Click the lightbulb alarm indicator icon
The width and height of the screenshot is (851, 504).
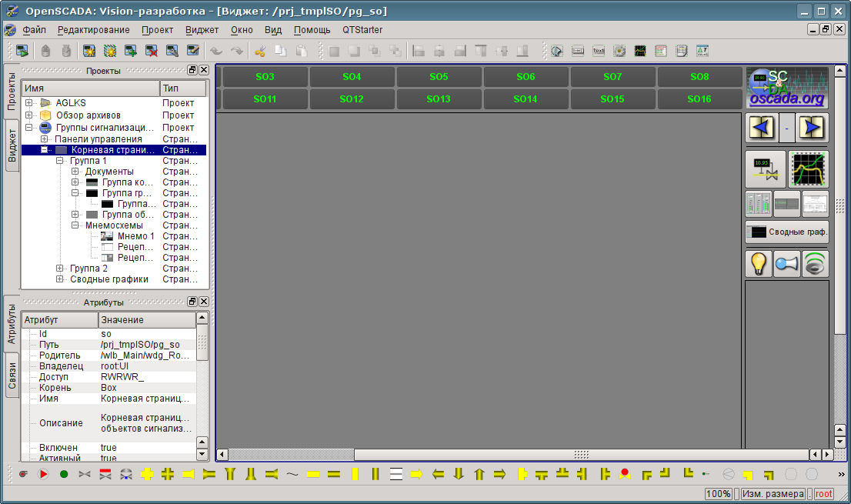pos(758,263)
